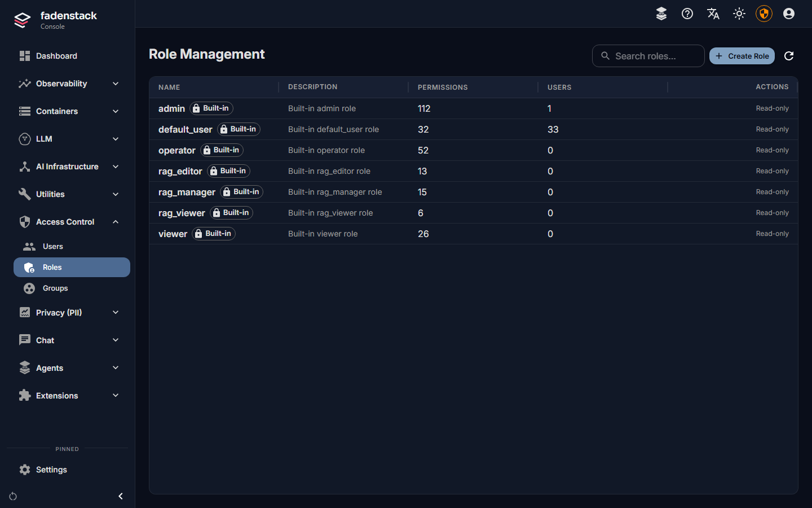Click the refresh roles icon
The height and width of the screenshot is (508, 812).
(x=789, y=56)
